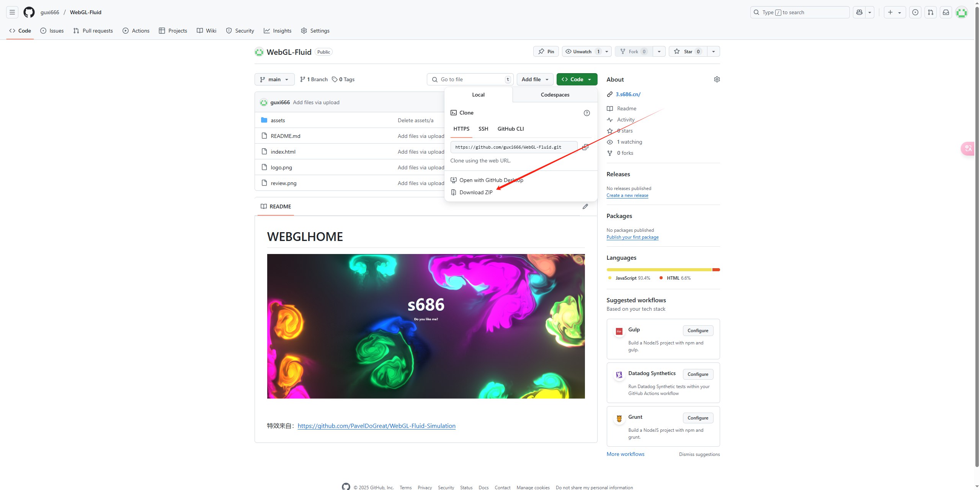Go to the GitHub homepage logo

(x=29, y=12)
